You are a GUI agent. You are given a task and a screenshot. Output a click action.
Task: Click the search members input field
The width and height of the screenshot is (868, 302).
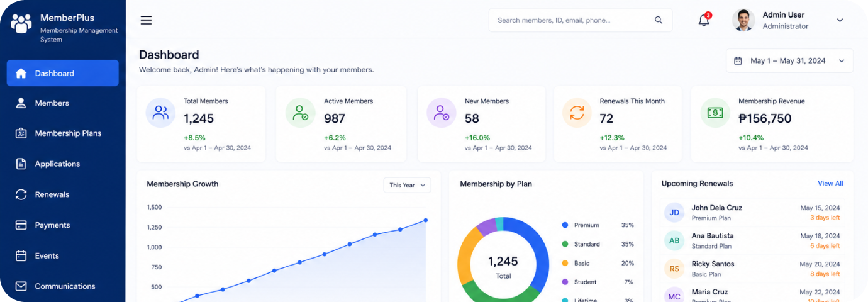pos(580,20)
